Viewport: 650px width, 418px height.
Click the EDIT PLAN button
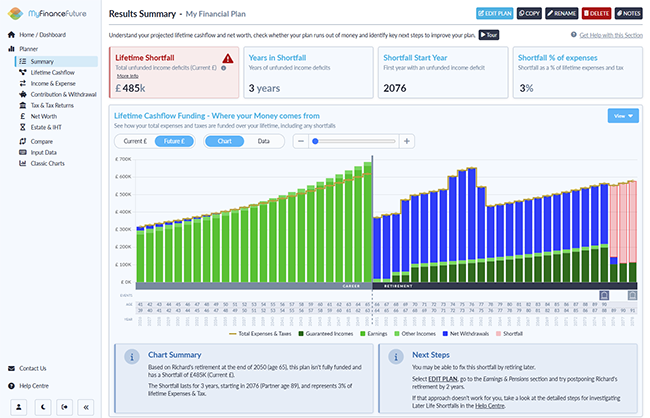click(495, 13)
